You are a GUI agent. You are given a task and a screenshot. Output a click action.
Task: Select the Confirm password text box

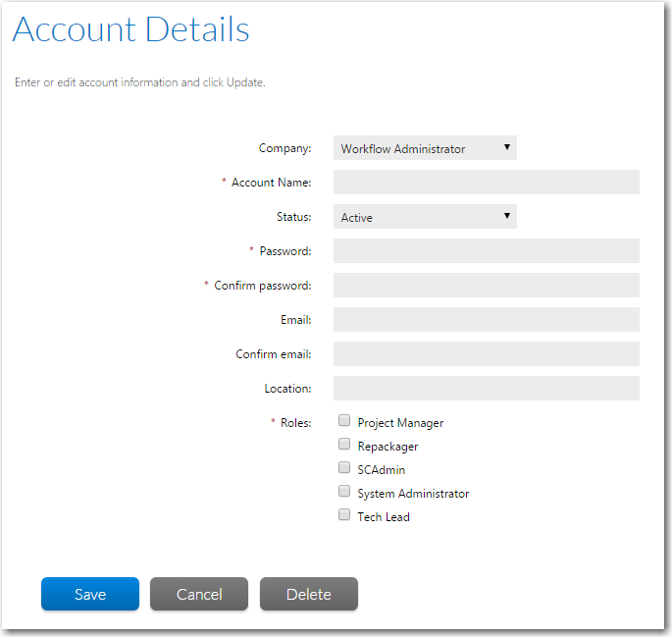(x=486, y=286)
